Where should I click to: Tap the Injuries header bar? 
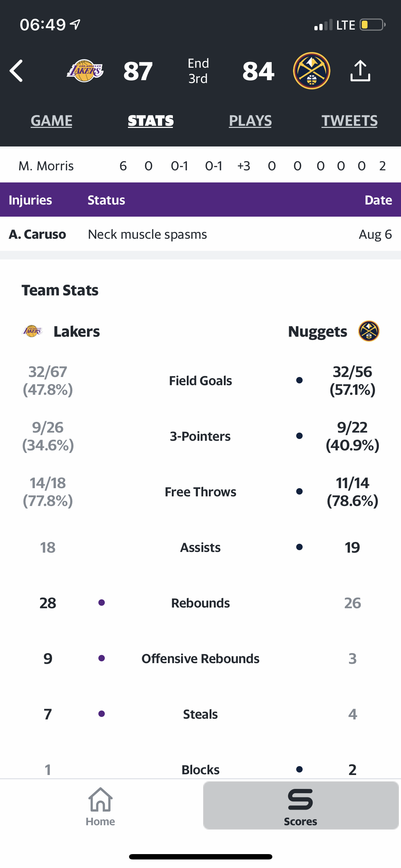pos(200,200)
